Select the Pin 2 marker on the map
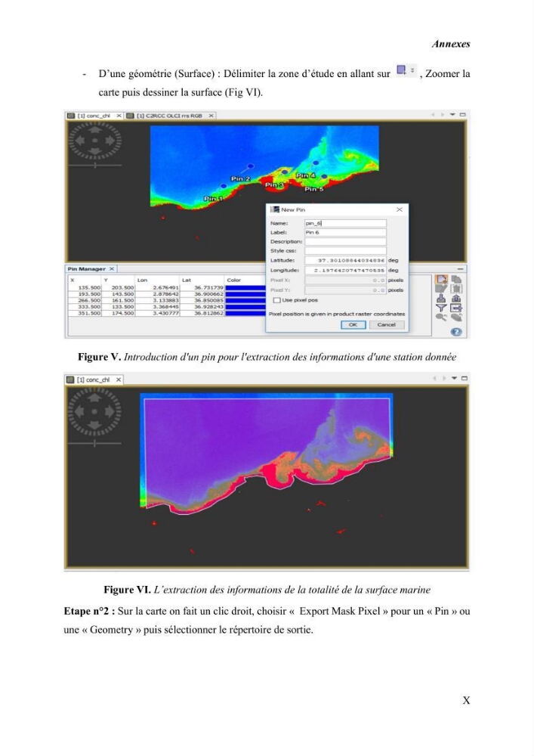 pyautogui.click(x=251, y=166)
